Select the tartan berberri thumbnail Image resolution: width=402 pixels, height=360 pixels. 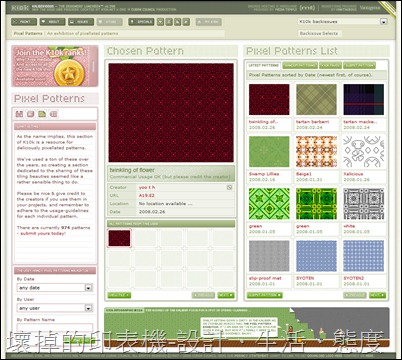pyautogui.click(x=316, y=99)
